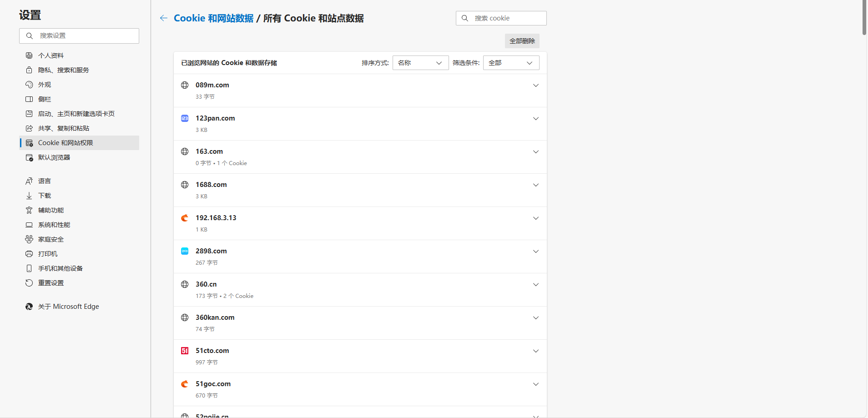Click the lock icon for 隐私、搜索和服务
This screenshot has width=868, height=418.
click(29, 70)
